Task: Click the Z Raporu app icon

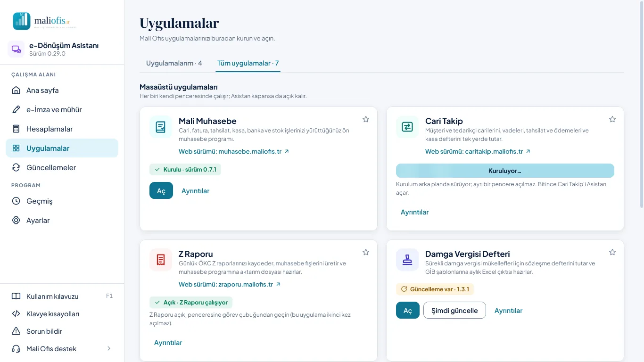Action: point(161,260)
